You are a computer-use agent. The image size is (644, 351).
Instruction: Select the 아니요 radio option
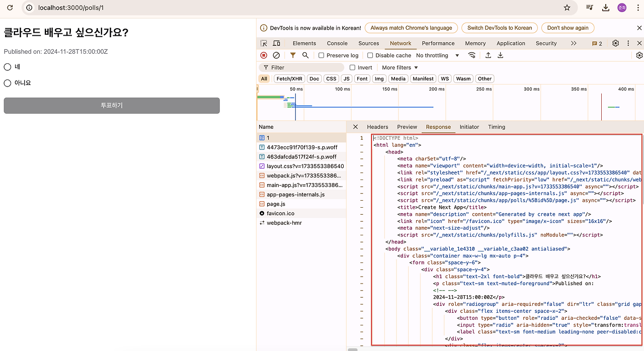[x=8, y=83]
